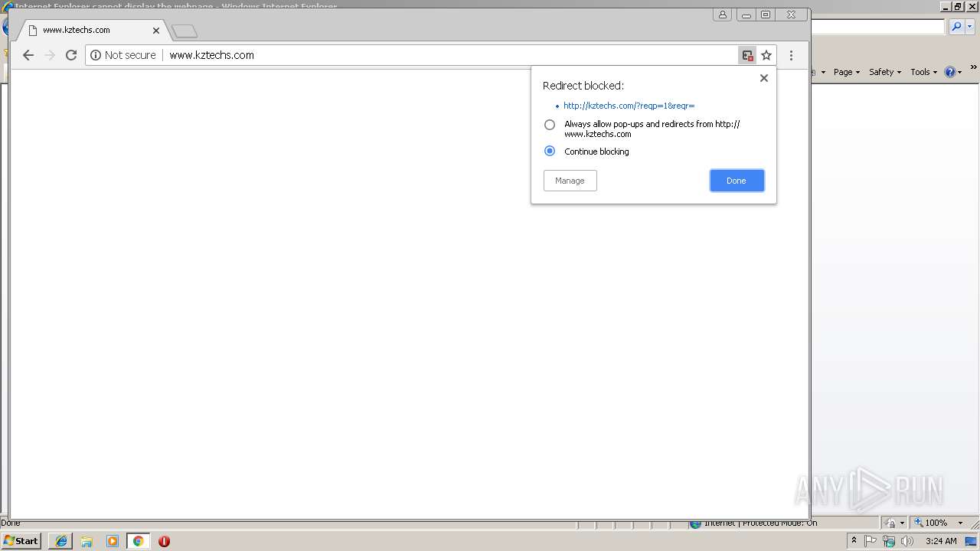Switch to Chrome taskbar button
The width and height of the screenshot is (980, 551).
(x=139, y=541)
